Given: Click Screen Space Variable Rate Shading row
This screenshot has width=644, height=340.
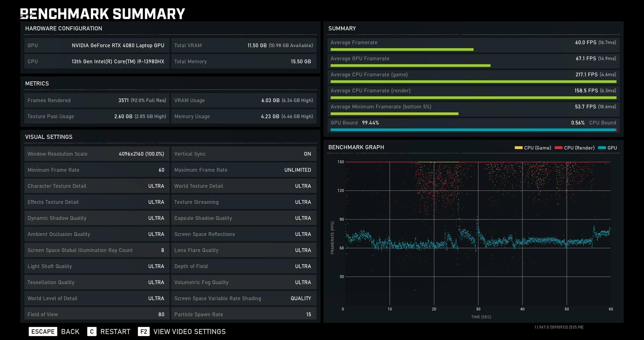Looking at the screenshot, I should pos(244,298).
